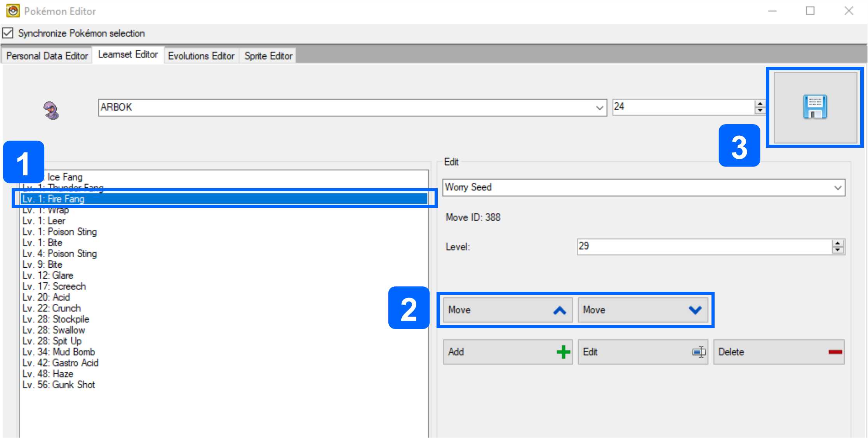This screenshot has height=438, width=868.
Task: Select Lv. 34: Mud Bomb entry
Action: 59,352
